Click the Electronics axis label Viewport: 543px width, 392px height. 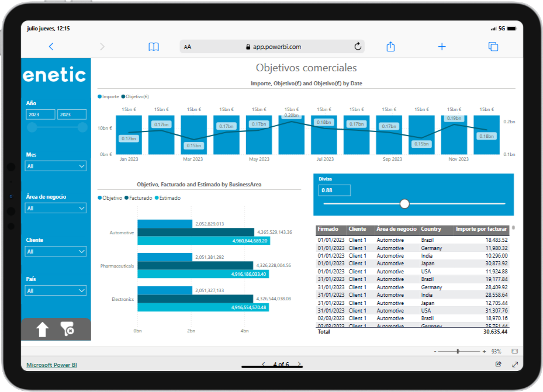pyautogui.click(x=123, y=299)
